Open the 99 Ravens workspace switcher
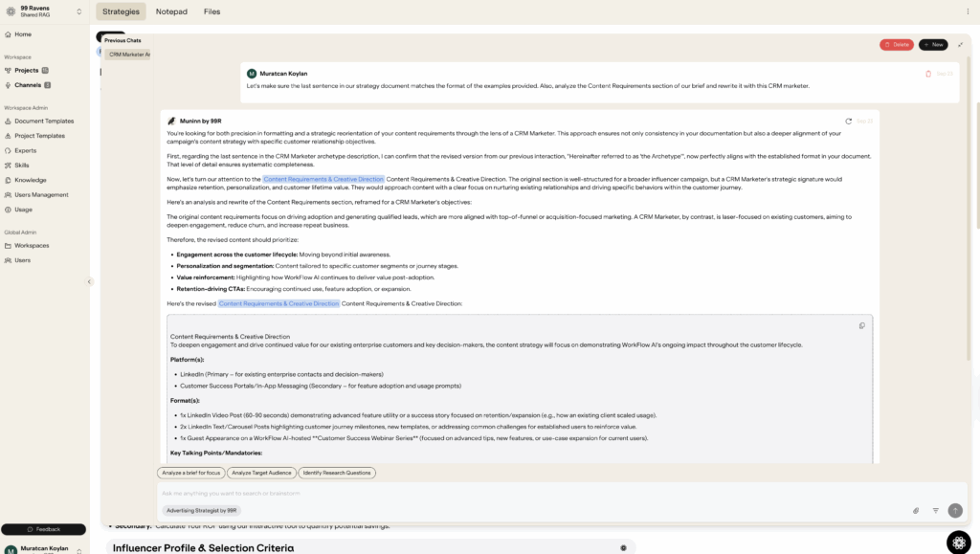 44,11
